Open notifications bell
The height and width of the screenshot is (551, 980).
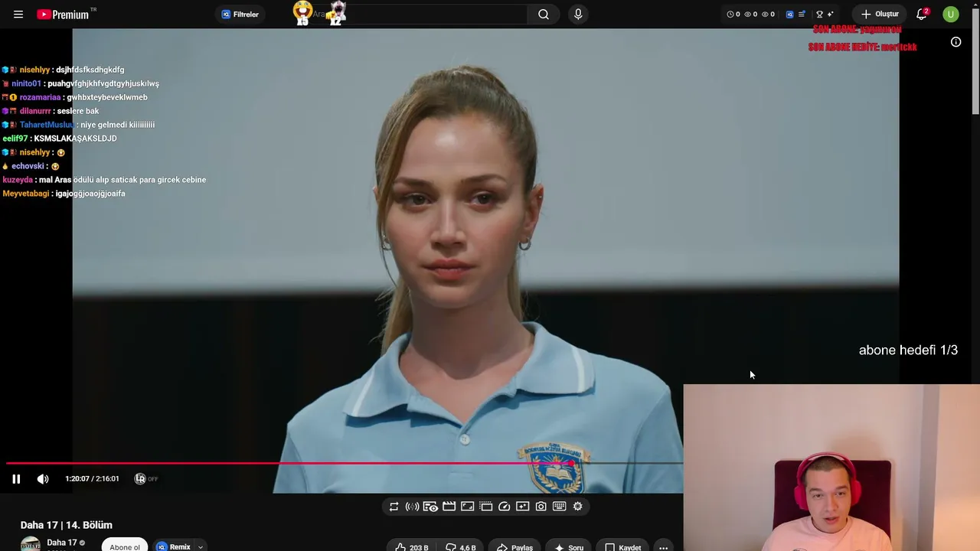[922, 15]
